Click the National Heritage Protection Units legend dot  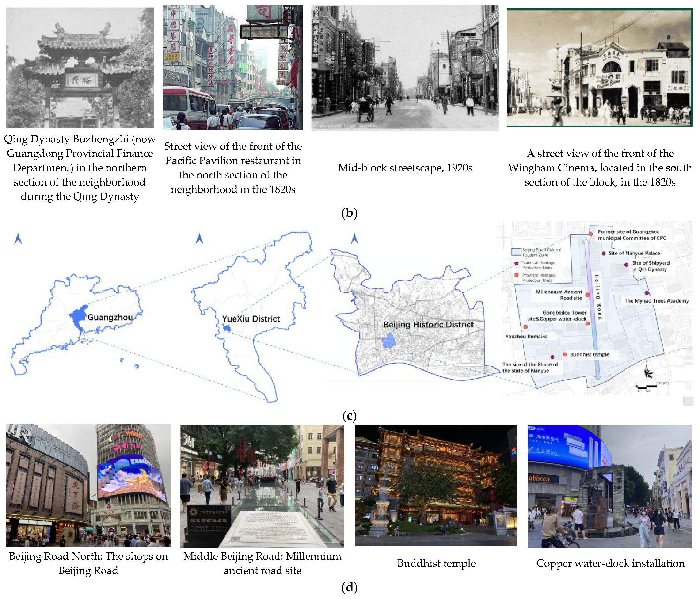click(x=516, y=263)
